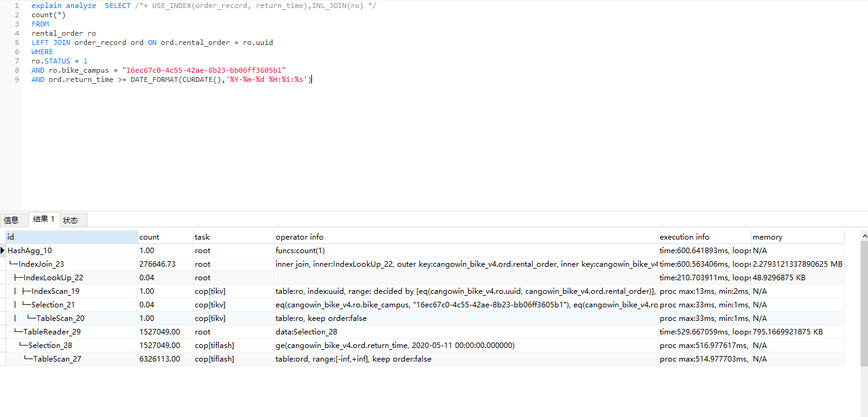Select the IndexScan_19 row
The height and width of the screenshot is (417, 868).
click(55, 291)
